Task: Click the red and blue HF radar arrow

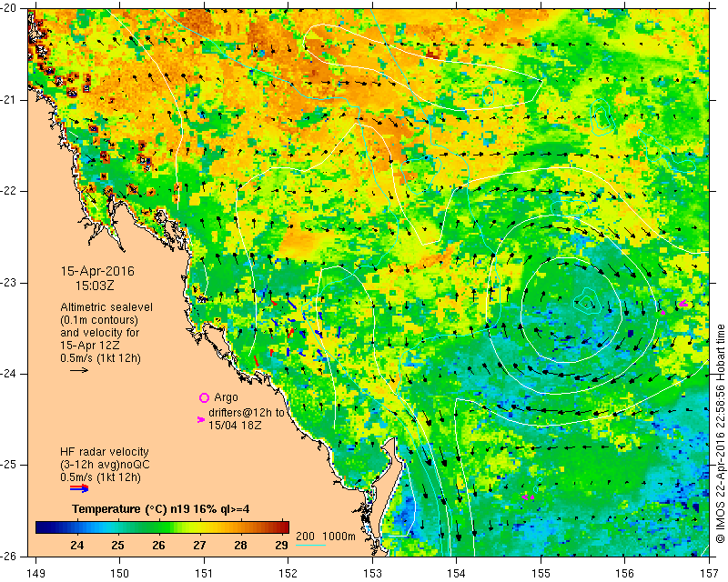Action: click(x=79, y=488)
